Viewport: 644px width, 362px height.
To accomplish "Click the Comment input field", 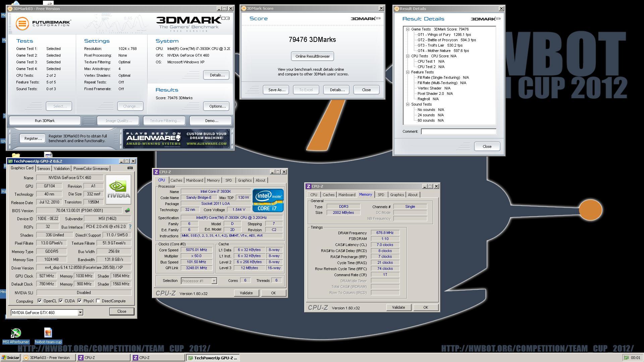I will [x=459, y=131].
